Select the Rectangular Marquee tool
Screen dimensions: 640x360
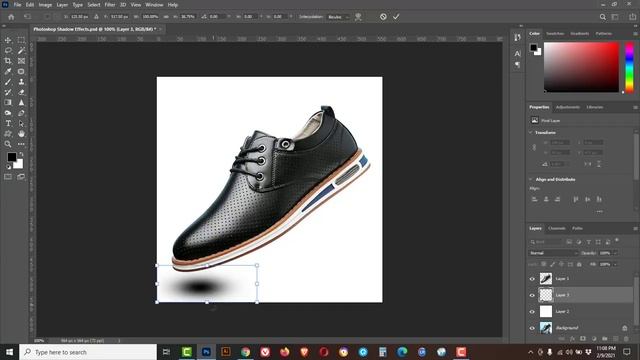(21, 40)
